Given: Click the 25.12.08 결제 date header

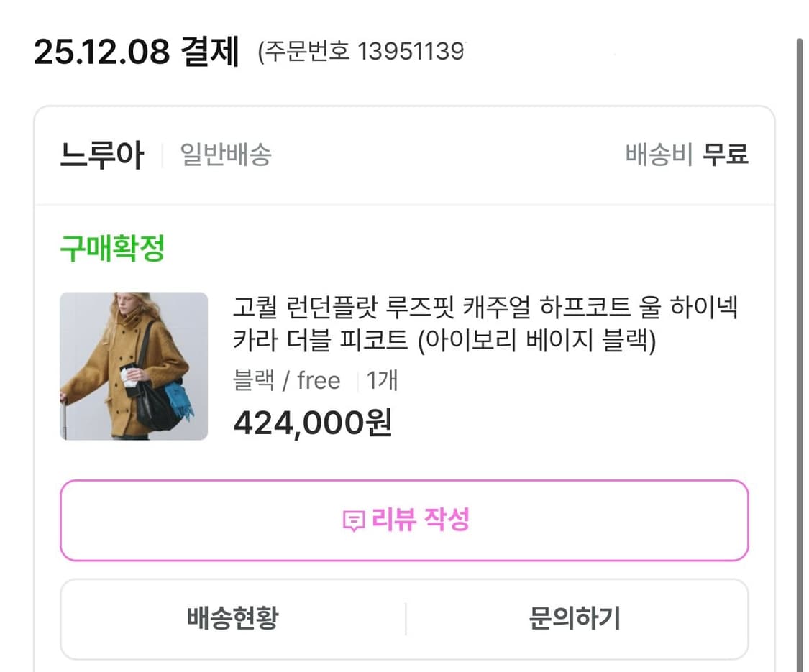Looking at the screenshot, I should 137,50.
